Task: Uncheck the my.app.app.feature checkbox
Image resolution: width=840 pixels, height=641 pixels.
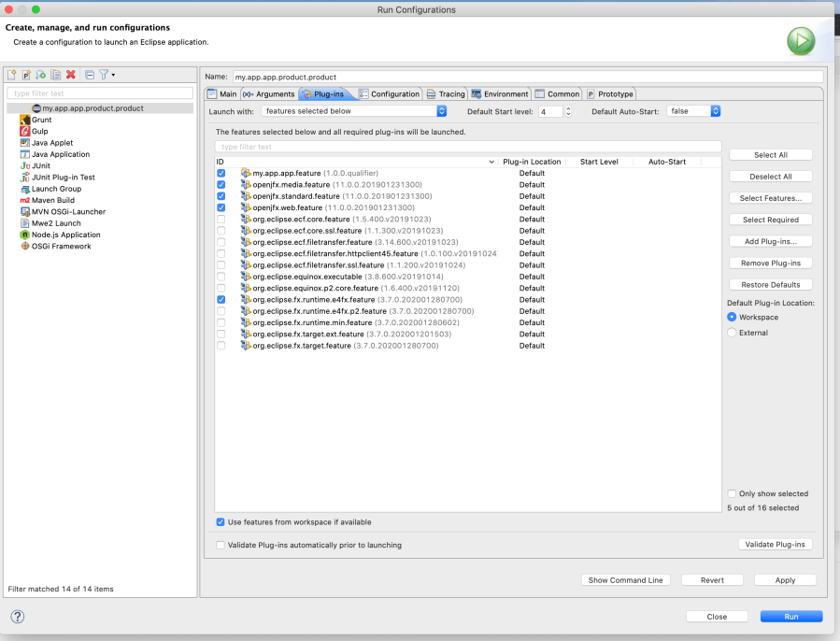Action: pos(221,174)
